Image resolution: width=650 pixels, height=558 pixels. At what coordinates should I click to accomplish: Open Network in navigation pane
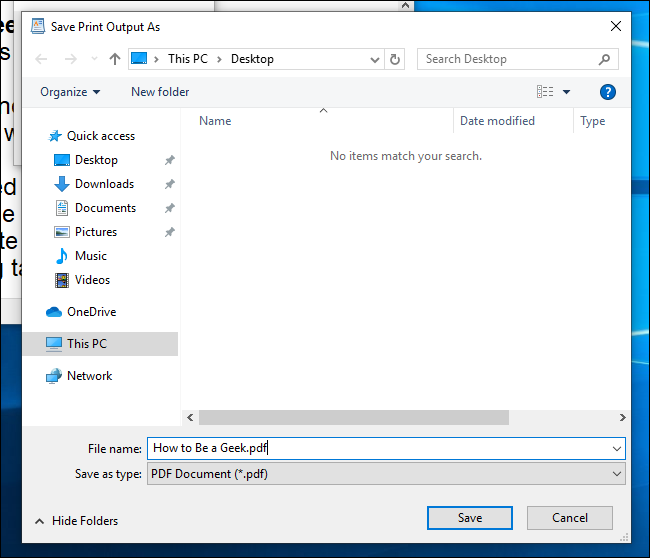point(89,376)
